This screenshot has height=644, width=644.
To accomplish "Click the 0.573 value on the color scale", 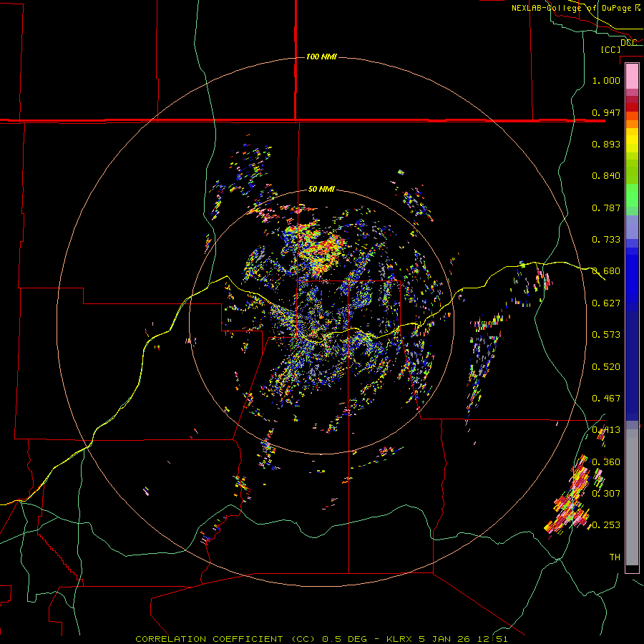I will point(606,335).
